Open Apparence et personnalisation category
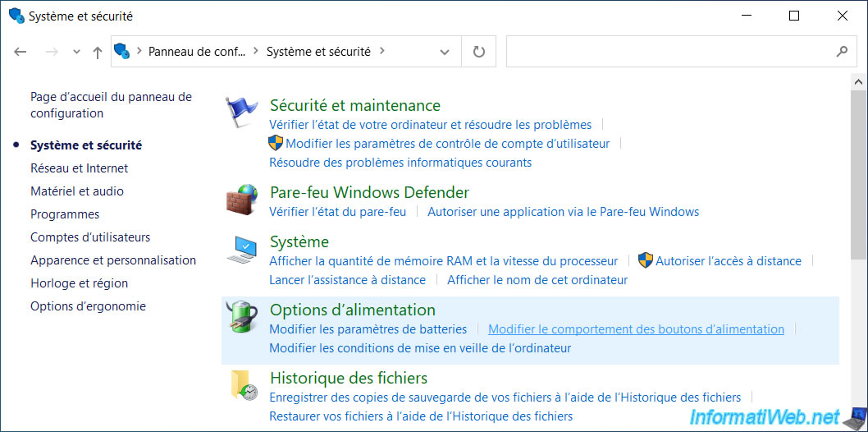Image resolution: width=868 pixels, height=432 pixels. [x=113, y=260]
